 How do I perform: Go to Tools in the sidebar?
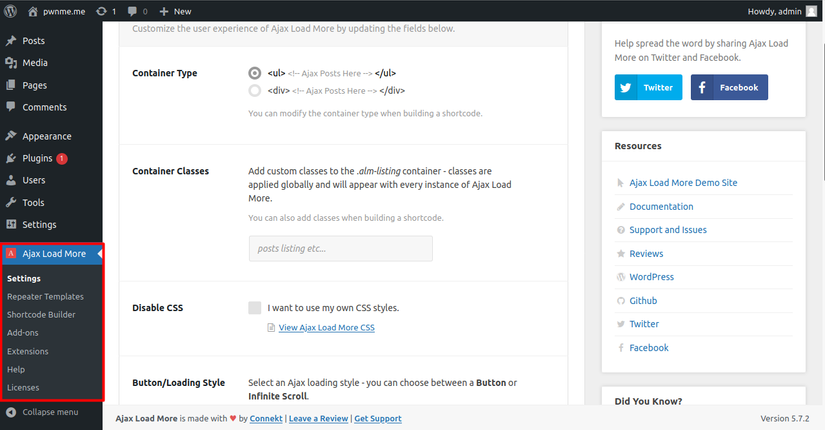(x=33, y=202)
